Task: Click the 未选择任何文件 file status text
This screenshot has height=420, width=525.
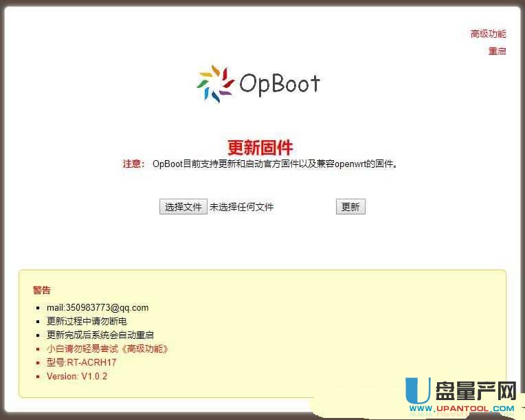Action: pos(241,207)
